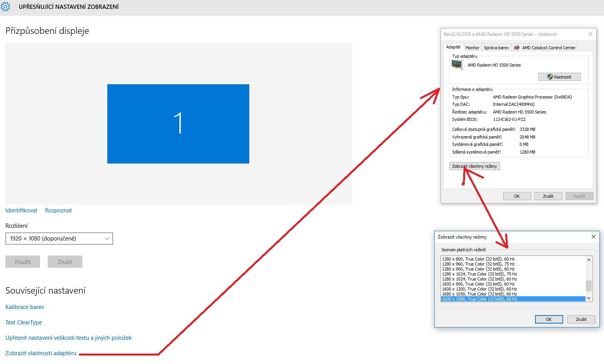Click the Systém BIOS value 113-E162-01-P22
The image size is (604, 364).
pyautogui.click(x=509, y=119)
